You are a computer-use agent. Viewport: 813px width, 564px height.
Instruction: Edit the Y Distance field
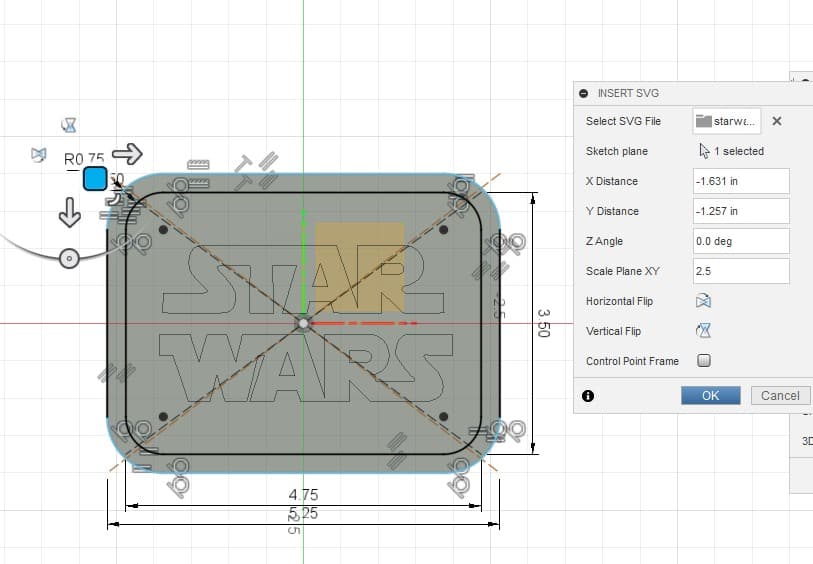point(741,211)
